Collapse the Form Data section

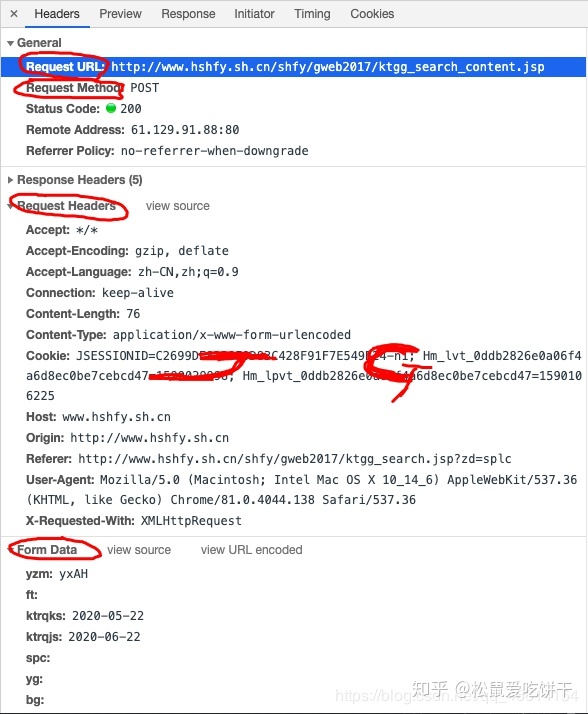click(10, 550)
